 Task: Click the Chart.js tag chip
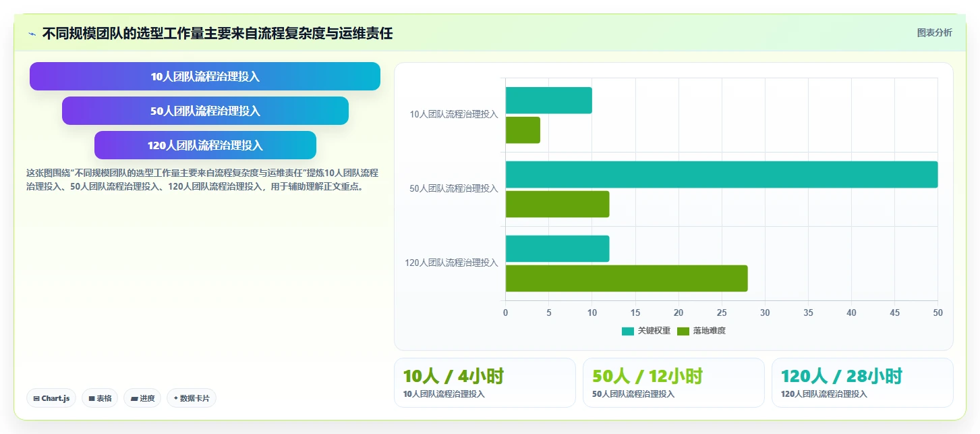click(x=51, y=398)
